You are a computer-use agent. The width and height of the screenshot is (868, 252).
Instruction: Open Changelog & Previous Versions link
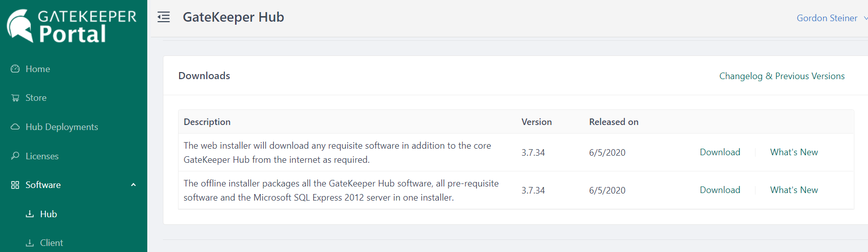point(782,76)
